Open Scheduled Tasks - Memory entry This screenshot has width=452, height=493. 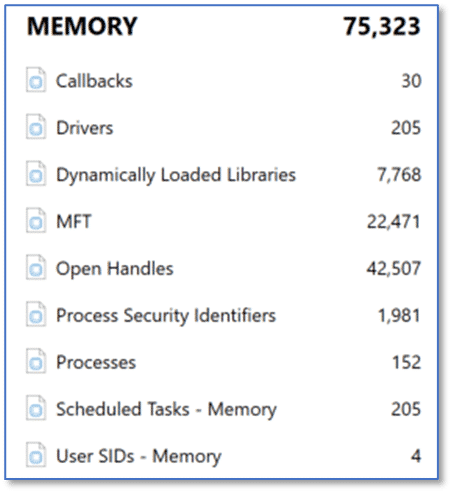[x=166, y=409]
